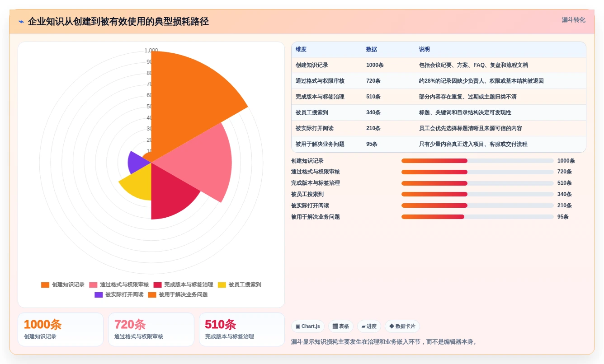Click the 95条 table data cell
The height and width of the screenshot is (364, 604).
372,144
